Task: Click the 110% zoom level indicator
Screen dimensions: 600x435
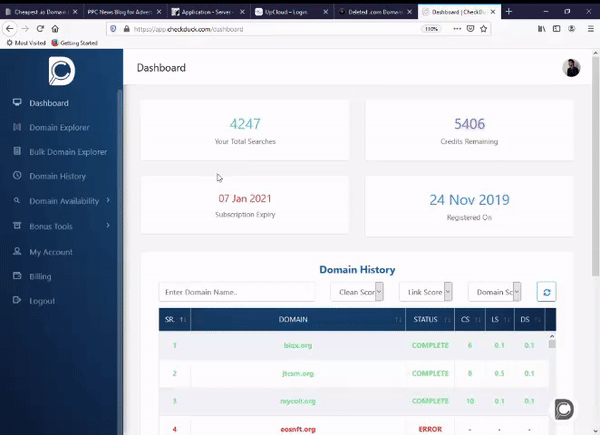Action: 431,29
